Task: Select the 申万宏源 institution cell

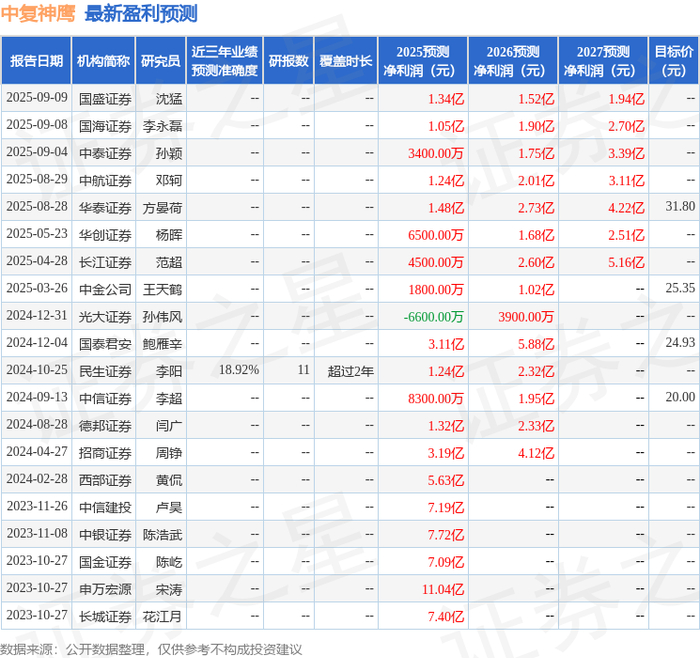Action: (x=105, y=589)
